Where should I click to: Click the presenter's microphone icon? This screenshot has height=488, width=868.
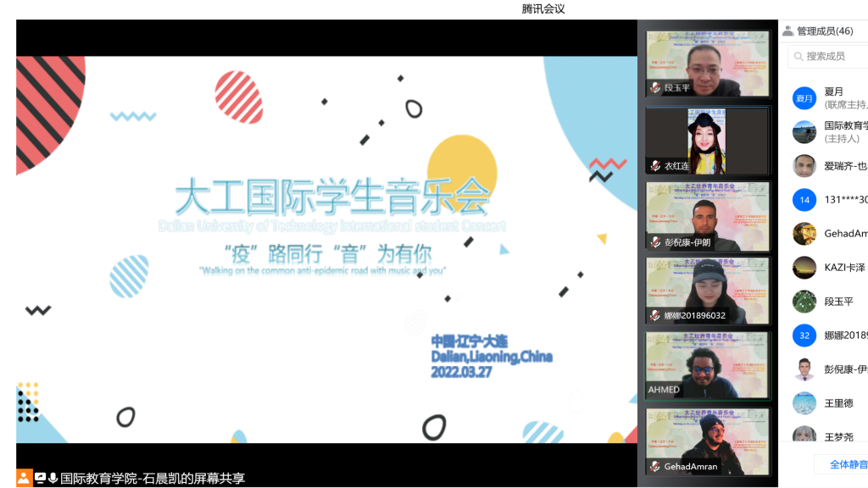pos(53,478)
